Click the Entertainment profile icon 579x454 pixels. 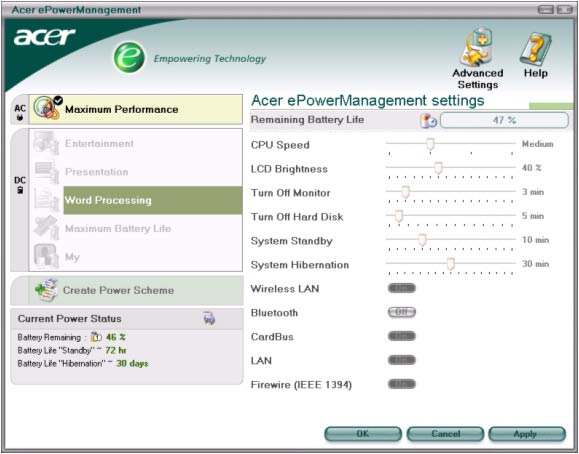[x=46, y=143]
